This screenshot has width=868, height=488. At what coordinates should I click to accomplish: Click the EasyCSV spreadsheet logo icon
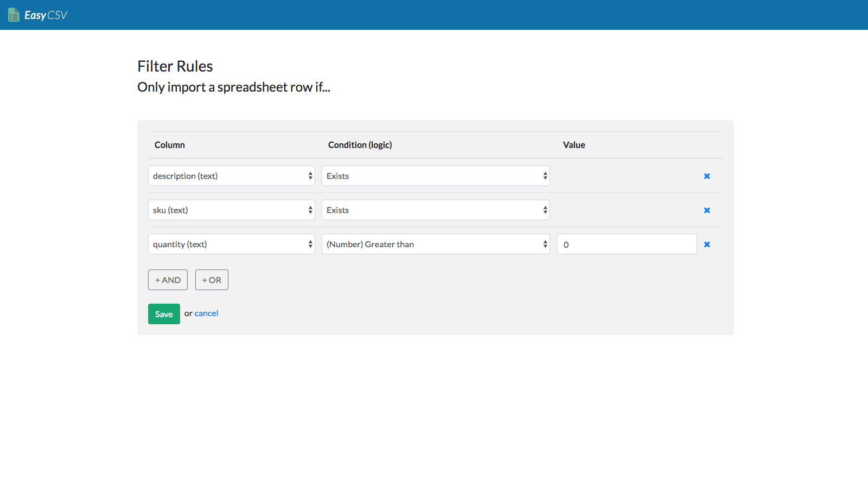(x=14, y=15)
